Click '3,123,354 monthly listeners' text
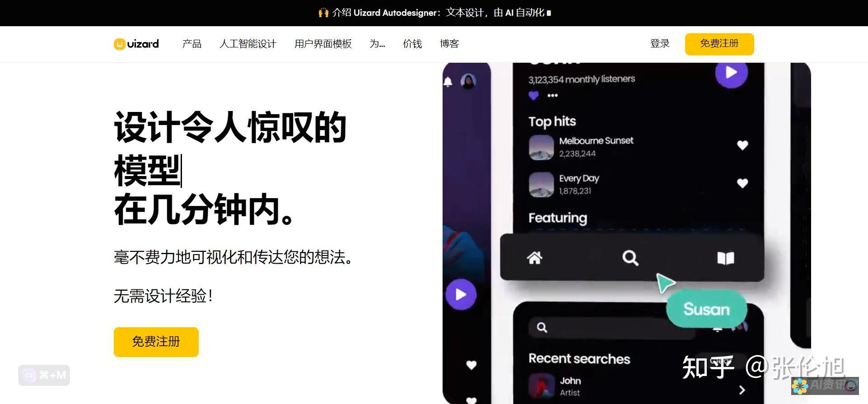The image size is (868, 404). [x=582, y=79]
